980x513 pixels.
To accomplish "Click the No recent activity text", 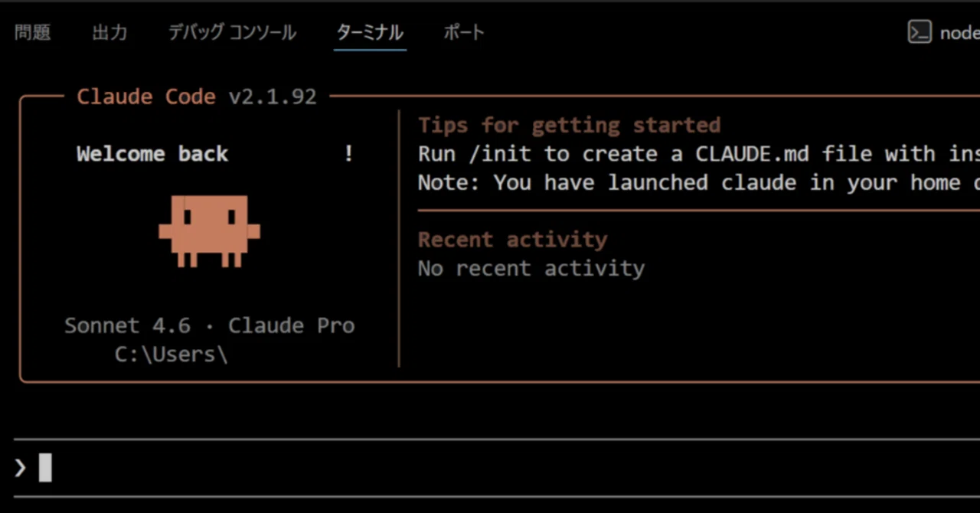I will click(x=531, y=269).
